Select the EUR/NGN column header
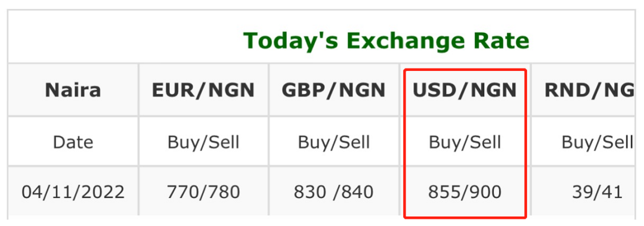The height and width of the screenshot is (226, 644). pyautogui.click(x=203, y=91)
